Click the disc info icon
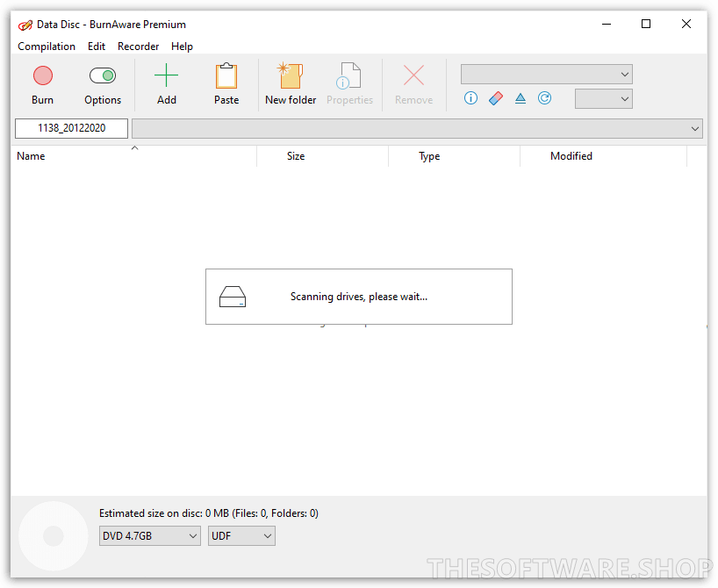 point(470,98)
